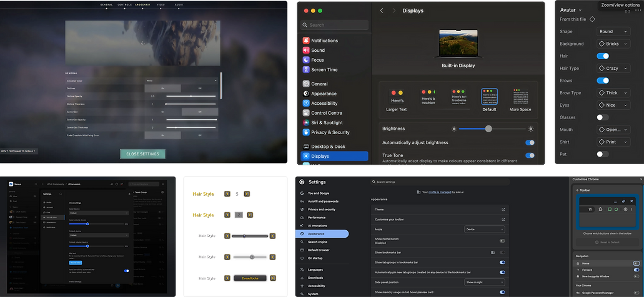The height and width of the screenshot is (297, 644).
Task: Open Desktop & Dock icon in sidebar
Action: [306, 147]
